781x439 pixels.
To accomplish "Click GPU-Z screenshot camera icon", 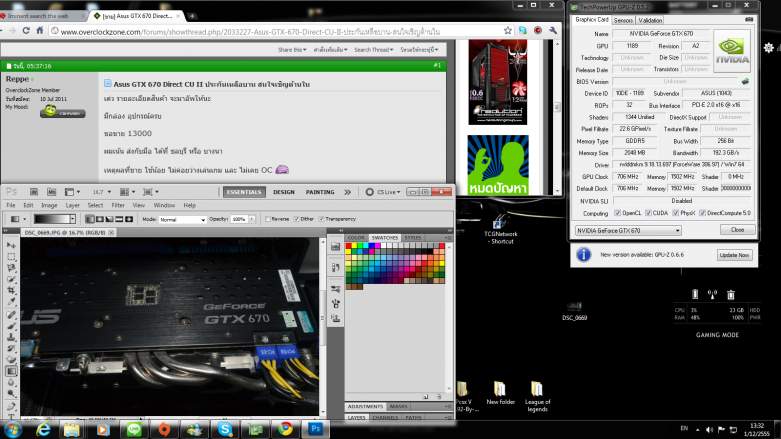I will pos(749,19).
